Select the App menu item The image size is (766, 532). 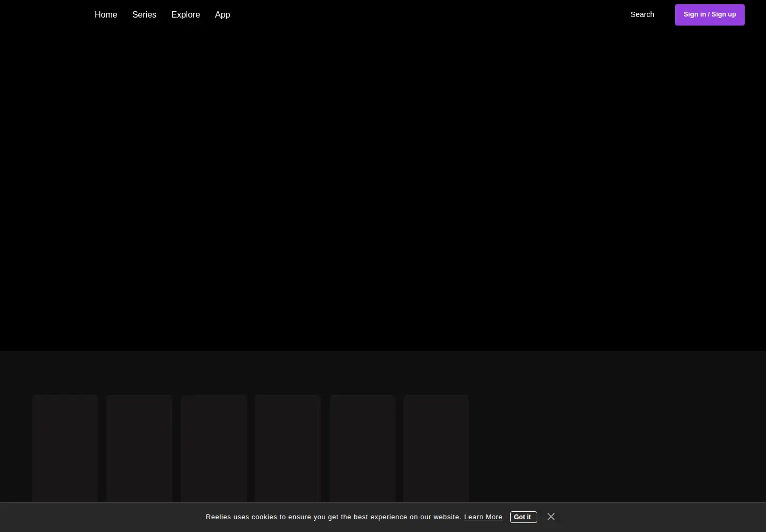222,15
